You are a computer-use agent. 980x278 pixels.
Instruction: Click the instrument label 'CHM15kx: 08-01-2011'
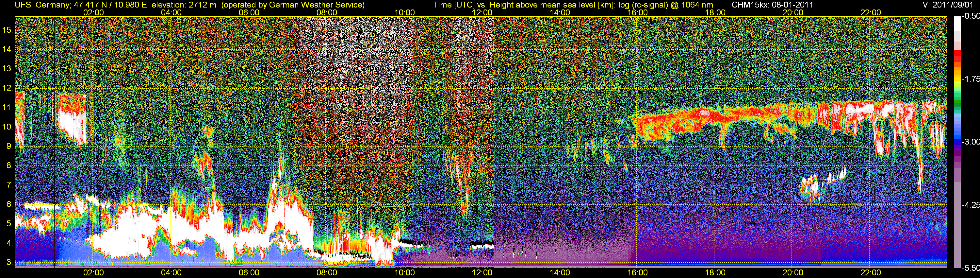[772, 5]
